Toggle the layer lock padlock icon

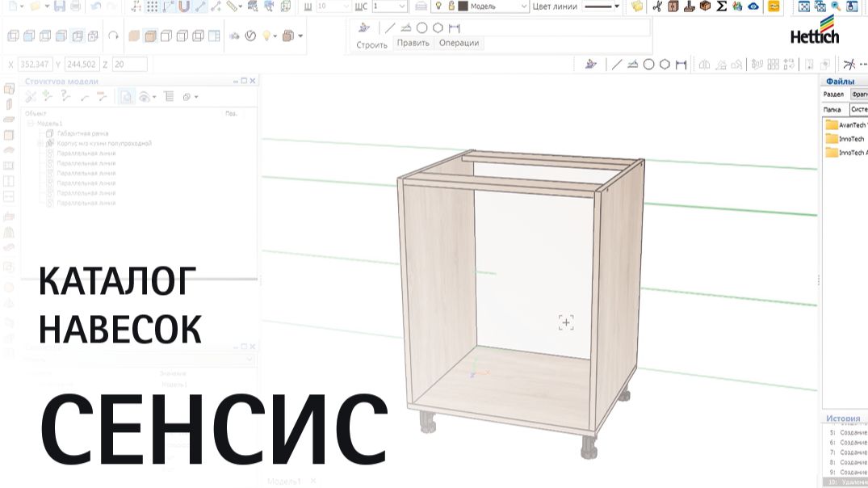[451, 6]
